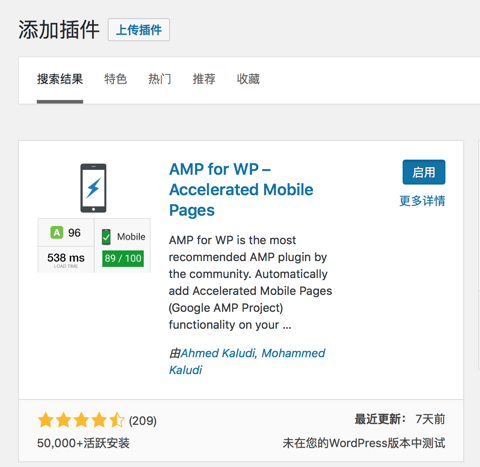Click the green 89 / 100 score badge
Viewport: 480px width, 467px height.
(123, 258)
